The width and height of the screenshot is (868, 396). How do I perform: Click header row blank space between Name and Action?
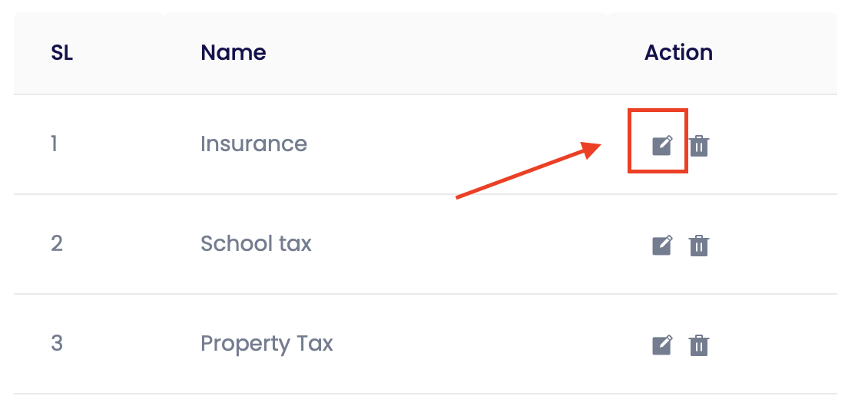coord(454,53)
